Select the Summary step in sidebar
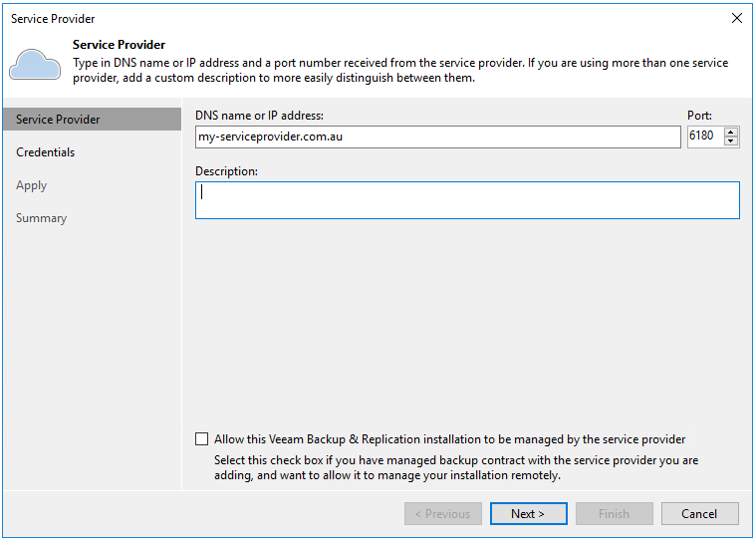 pos(42,218)
